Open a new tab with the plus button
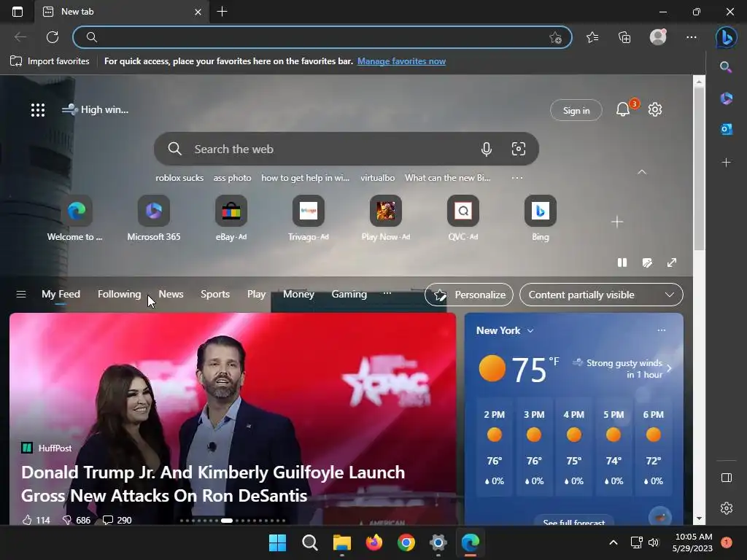747x560 pixels. click(222, 12)
